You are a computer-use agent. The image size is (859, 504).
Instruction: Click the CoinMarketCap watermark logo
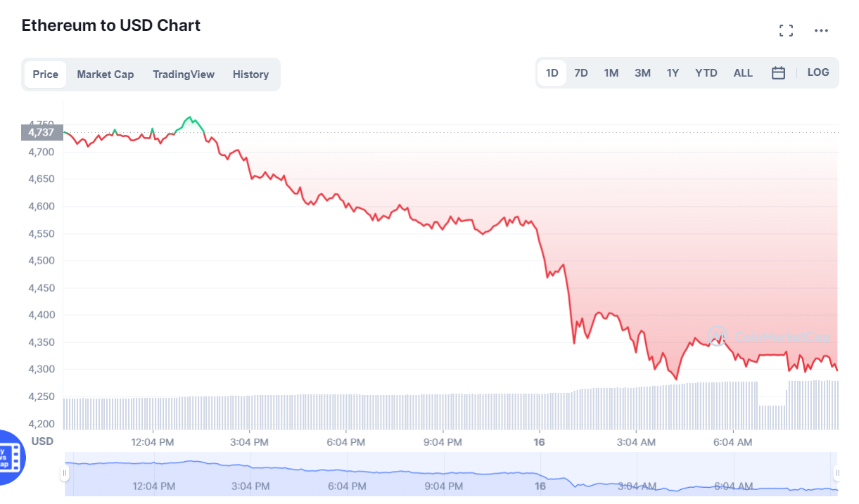click(x=718, y=337)
